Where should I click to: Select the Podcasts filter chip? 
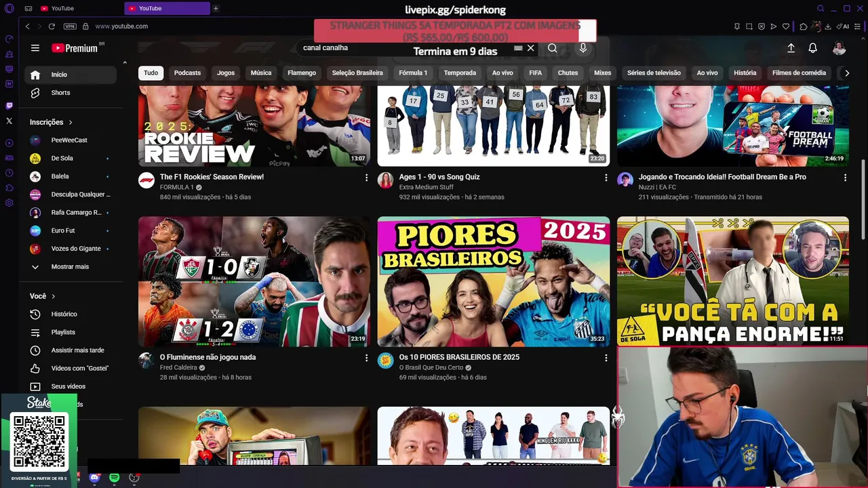coord(187,73)
